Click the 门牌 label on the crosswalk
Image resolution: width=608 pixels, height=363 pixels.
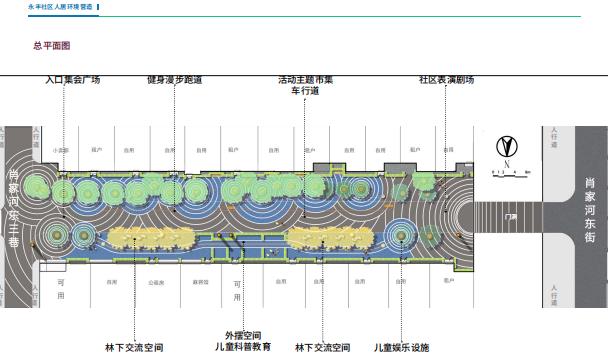tap(511, 217)
